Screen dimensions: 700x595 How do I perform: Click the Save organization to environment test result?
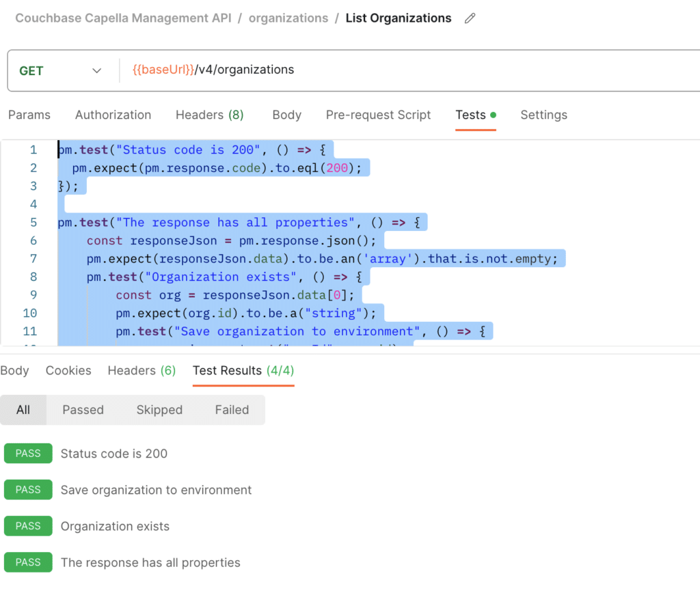click(x=156, y=490)
